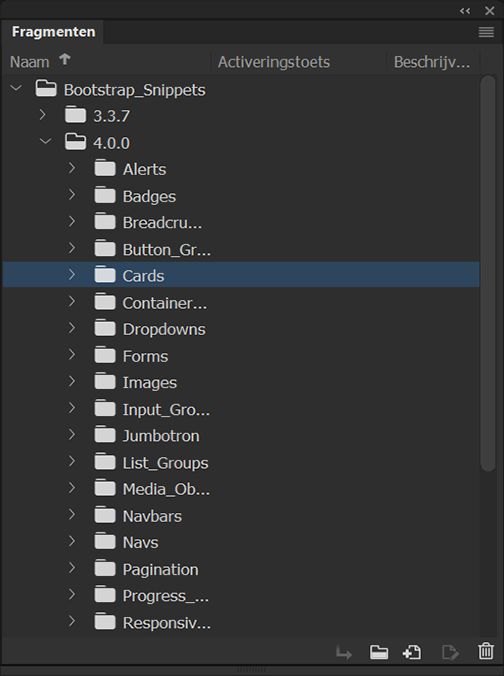Expand the Dropdowns folder chevron
Viewport: 504px width, 676px height.
[x=72, y=328]
